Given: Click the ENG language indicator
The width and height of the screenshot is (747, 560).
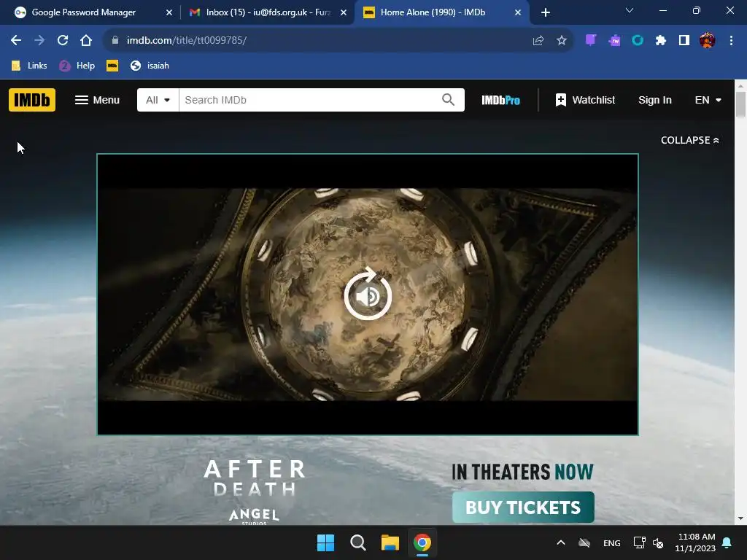Looking at the screenshot, I should [612, 542].
